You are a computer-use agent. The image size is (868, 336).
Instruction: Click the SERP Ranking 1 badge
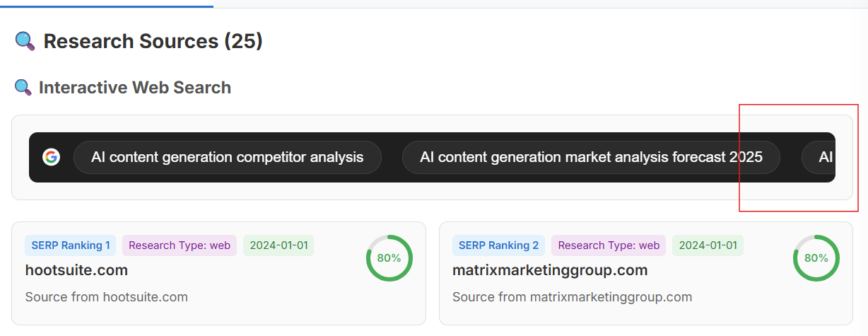[x=71, y=245]
